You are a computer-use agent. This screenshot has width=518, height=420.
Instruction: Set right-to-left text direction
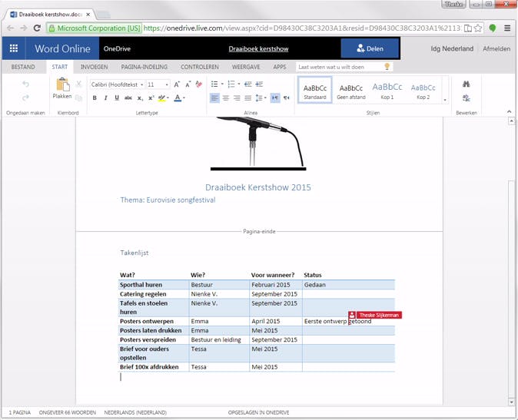point(287,98)
